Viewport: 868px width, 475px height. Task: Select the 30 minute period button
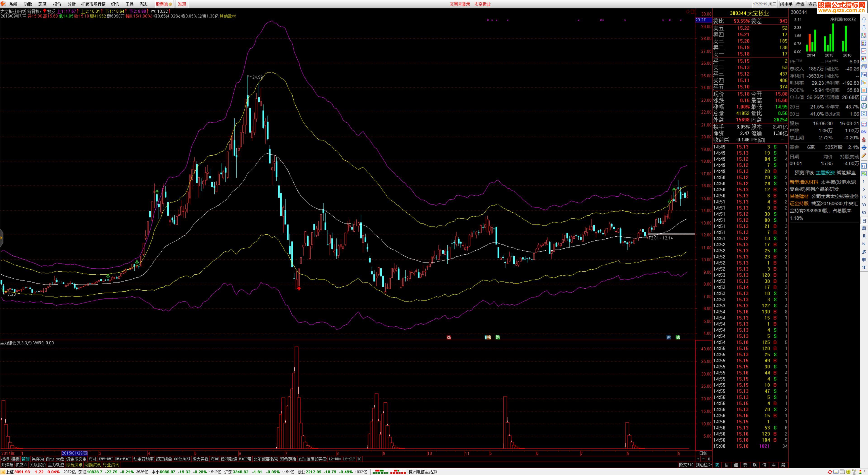pos(864,205)
